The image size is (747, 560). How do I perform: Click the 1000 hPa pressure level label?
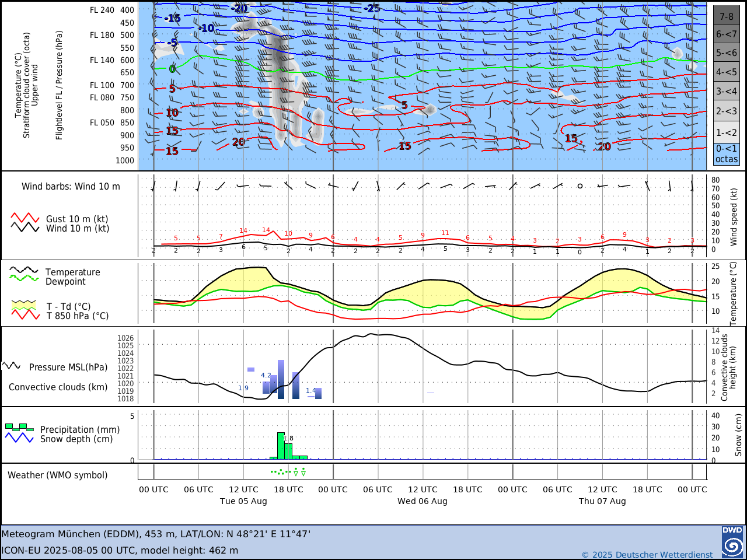click(125, 160)
